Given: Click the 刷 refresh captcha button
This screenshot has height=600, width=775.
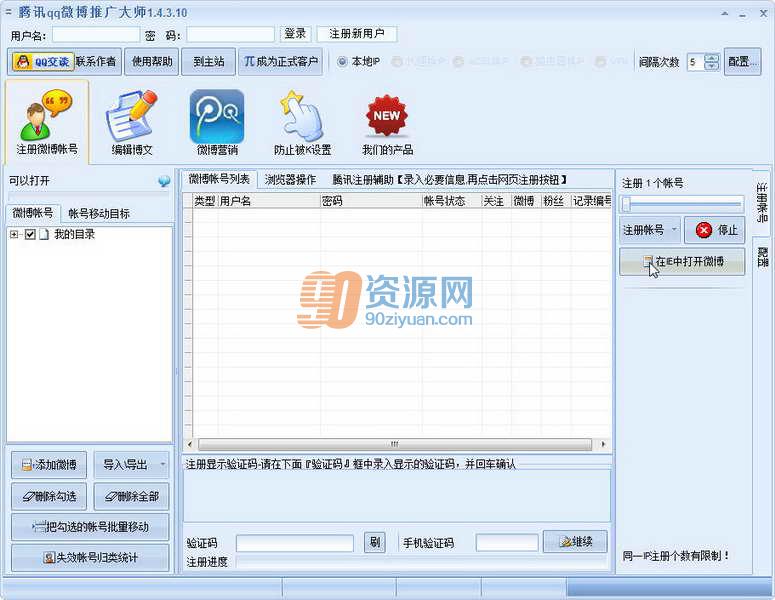Looking at the screenshot, I should [375, 542].
